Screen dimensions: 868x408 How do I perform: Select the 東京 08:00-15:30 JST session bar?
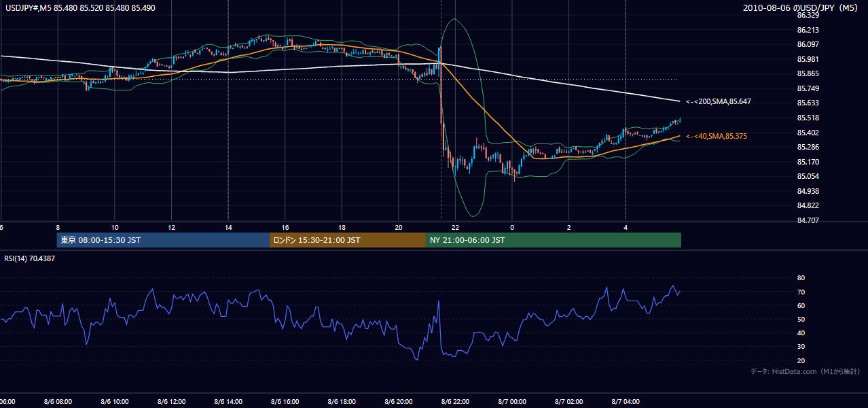click(163, 240)
